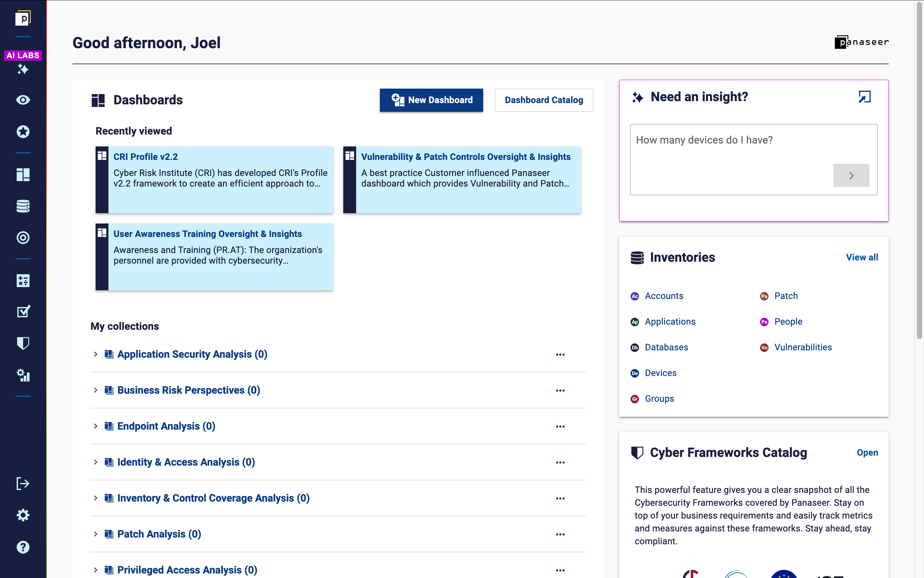Click the Groups inventory badge icon

coord(635,399)
